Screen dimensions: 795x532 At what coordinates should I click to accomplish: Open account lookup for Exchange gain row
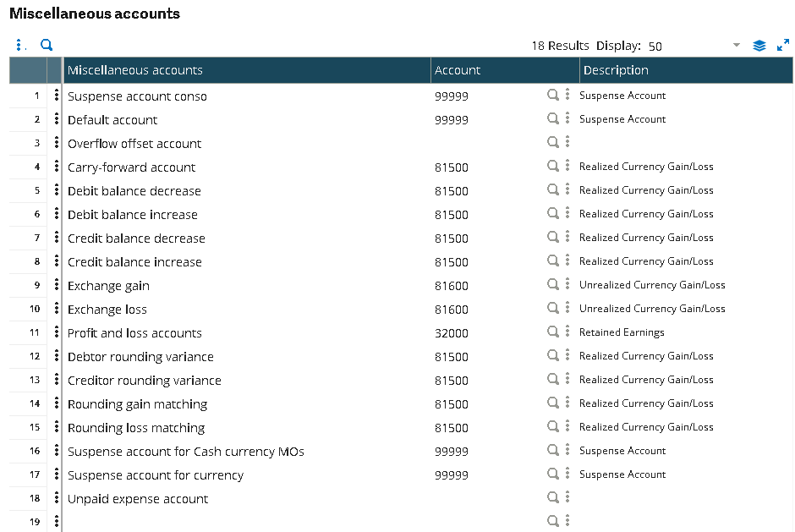click(x=552, y=284)
